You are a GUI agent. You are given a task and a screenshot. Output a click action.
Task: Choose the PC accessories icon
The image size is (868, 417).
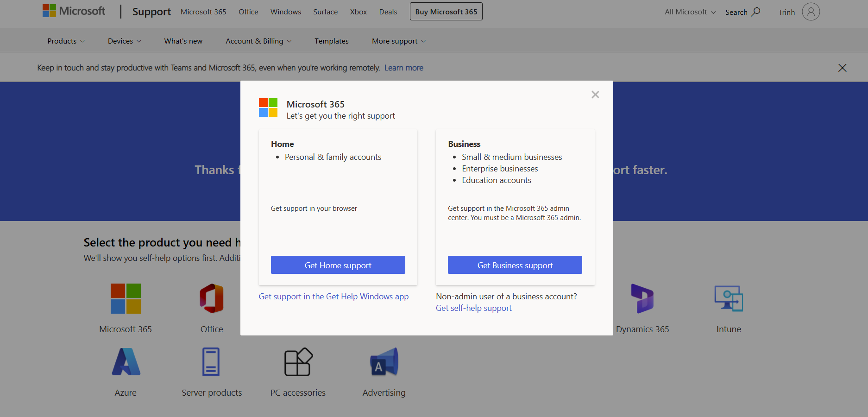point(298,362)
